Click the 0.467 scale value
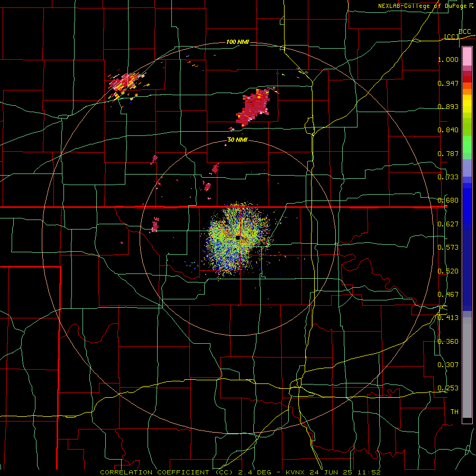This screenshot has width=476, height=476. (448, 295)
